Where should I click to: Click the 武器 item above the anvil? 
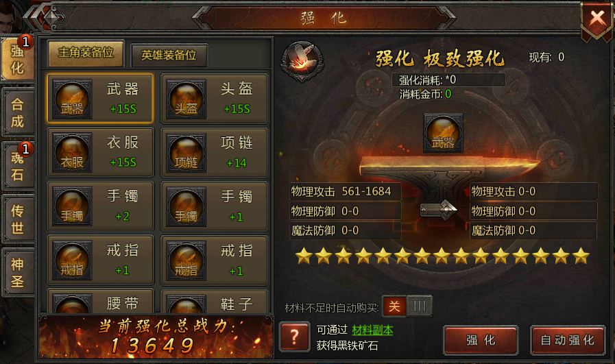pyautogui.click(x=443, y=133)
